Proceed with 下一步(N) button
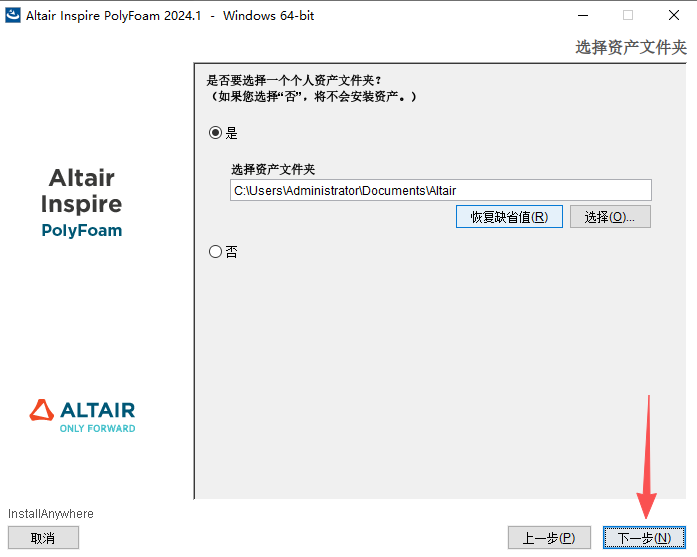 (x=644, y=538)
